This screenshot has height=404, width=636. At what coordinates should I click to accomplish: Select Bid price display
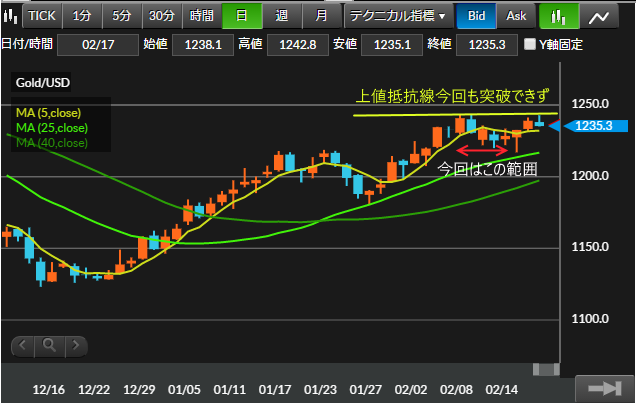(x=476, y=16)
